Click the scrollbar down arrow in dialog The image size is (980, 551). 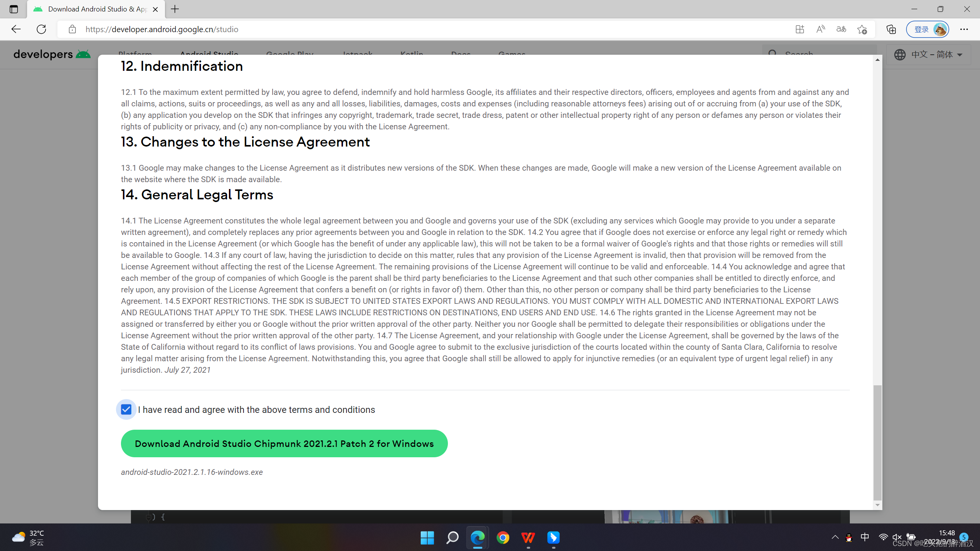(x=877, y=505)
